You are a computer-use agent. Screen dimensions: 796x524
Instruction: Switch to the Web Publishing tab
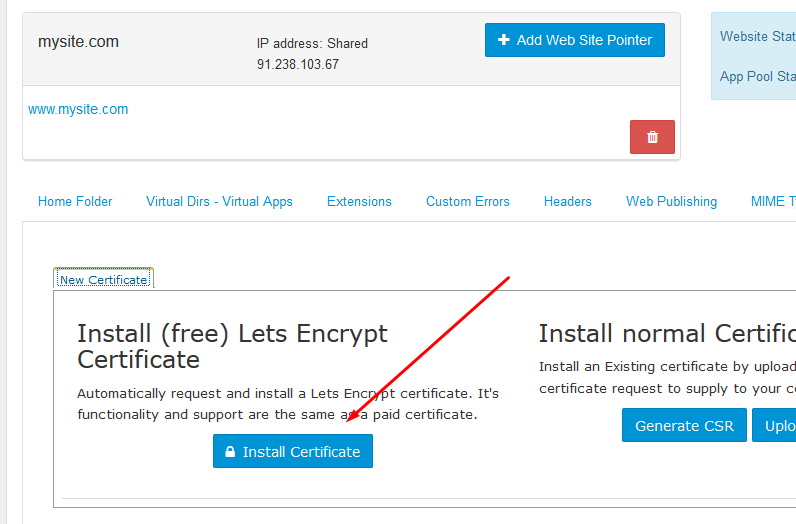click(671, 202)
